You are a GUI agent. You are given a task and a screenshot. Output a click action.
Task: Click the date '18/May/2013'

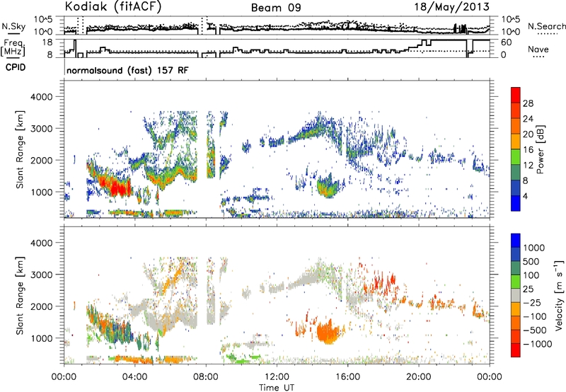(x=451, y=7)
